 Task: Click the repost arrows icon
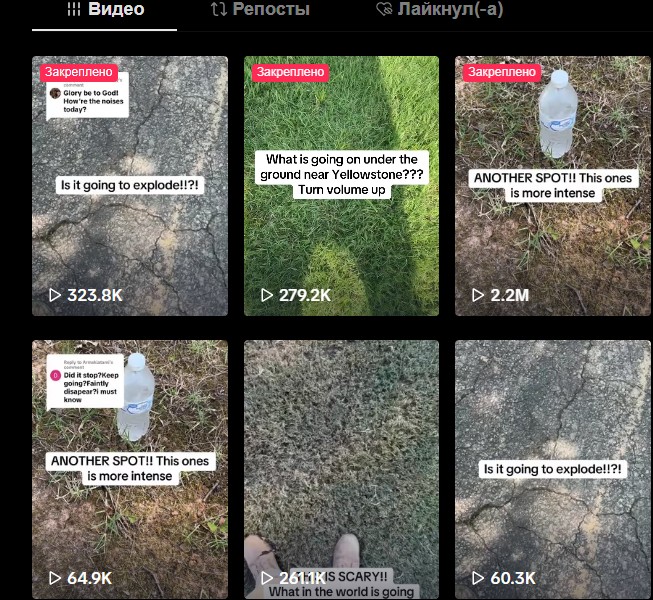(219, 9)
